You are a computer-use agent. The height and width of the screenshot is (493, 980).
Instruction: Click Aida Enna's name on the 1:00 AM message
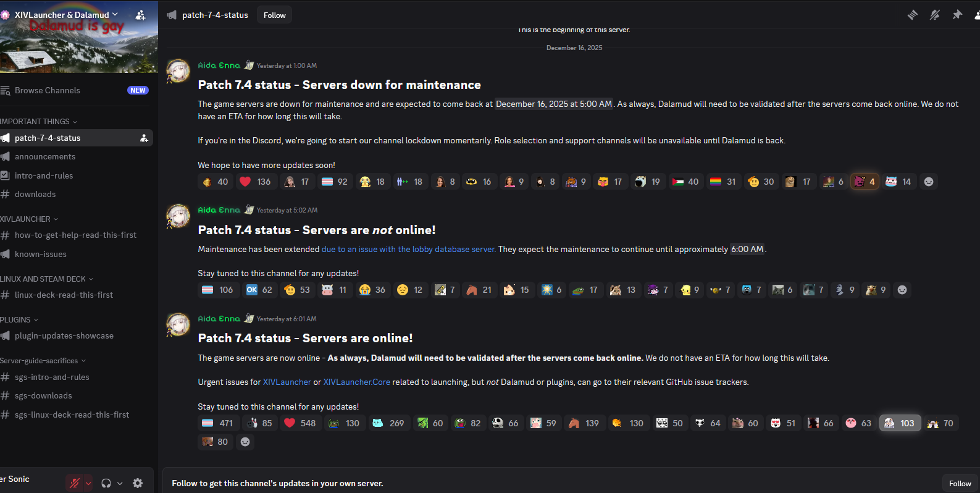click(x=219, y=65)
